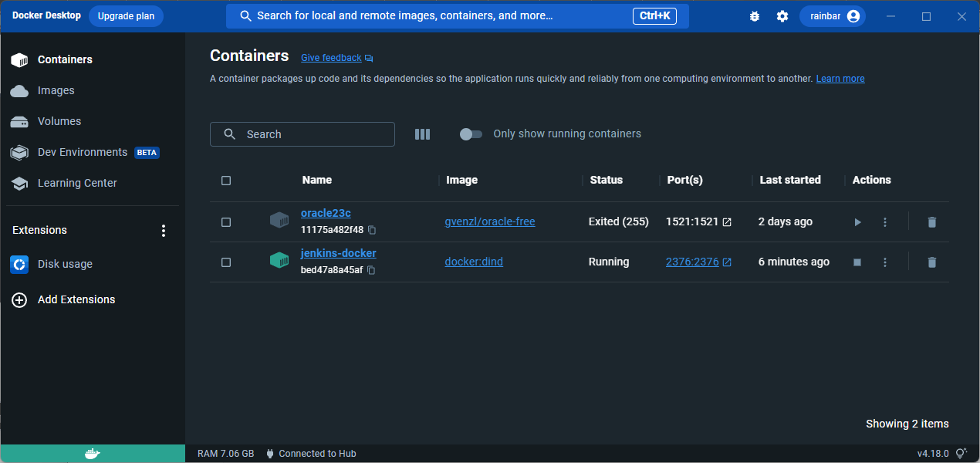The height and width of the screenshot is (463, 980).
Task: Click the Actions column header
Action: coord(872,180)
